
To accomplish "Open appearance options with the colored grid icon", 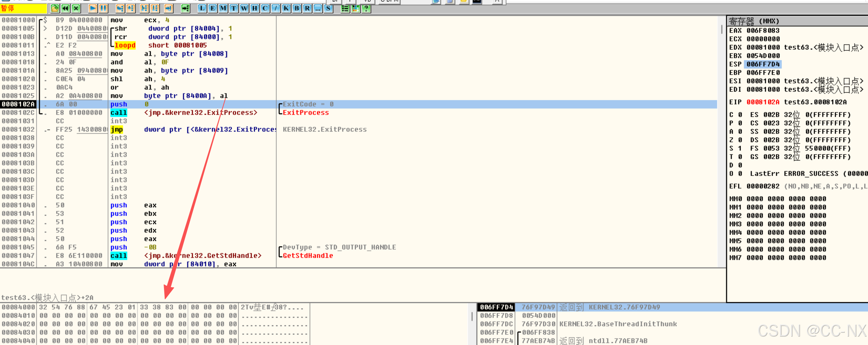I will (x=356, y=8).
